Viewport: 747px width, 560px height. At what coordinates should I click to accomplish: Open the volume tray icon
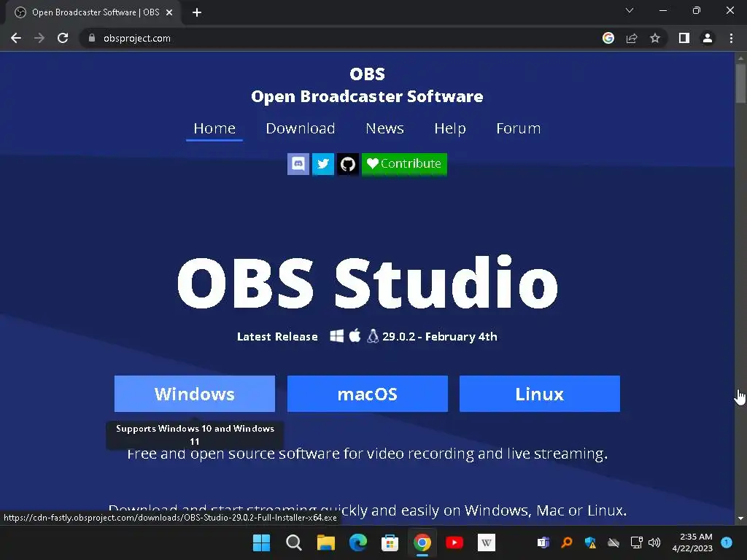[654, 542]
